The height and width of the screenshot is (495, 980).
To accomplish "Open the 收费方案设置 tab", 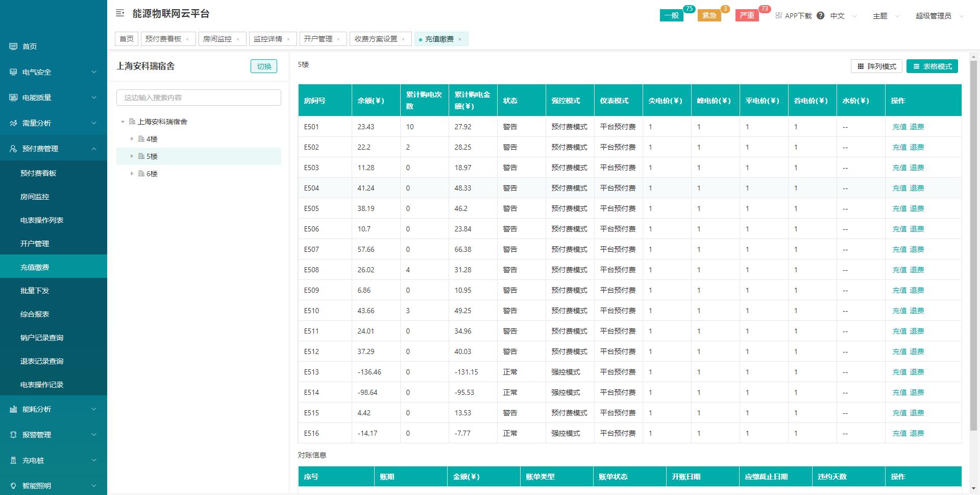I will (x=376, y=38).
